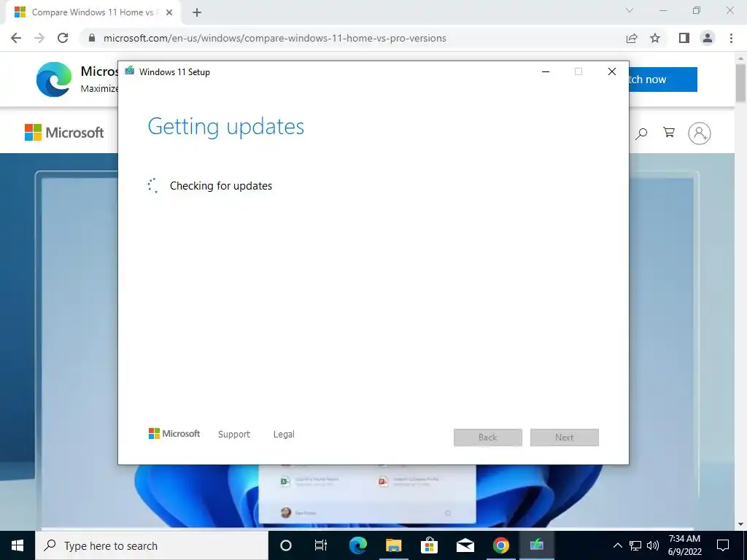Go back in the Chrome browser
This screenshot has height=560, width=747.
[x=16, y=38]
